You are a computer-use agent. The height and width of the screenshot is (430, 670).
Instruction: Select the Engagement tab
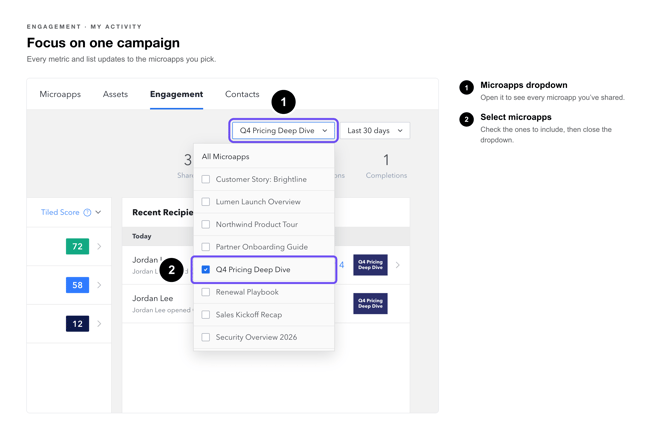pyautogui.click(x=176, y=94)
